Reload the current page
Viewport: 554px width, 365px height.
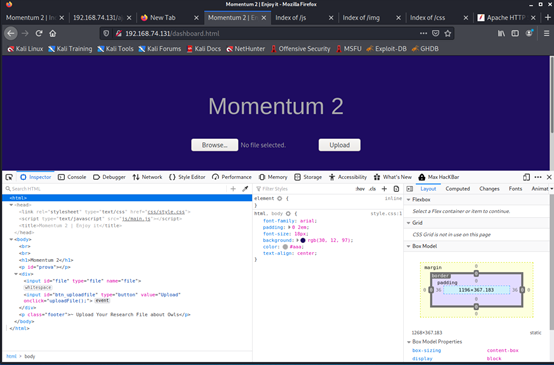coord(39,33)
